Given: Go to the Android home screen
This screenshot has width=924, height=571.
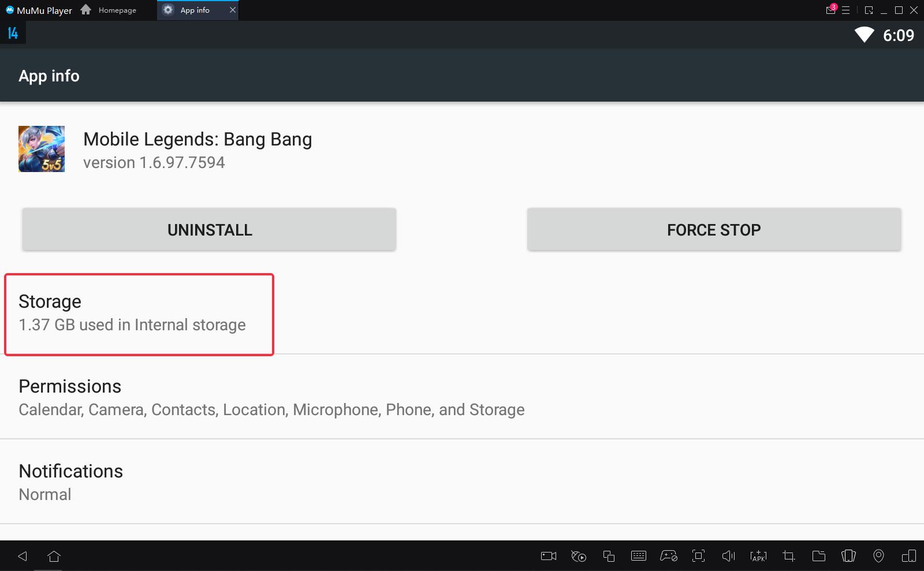Looking at the screenshot, I should tap(54, 556).
